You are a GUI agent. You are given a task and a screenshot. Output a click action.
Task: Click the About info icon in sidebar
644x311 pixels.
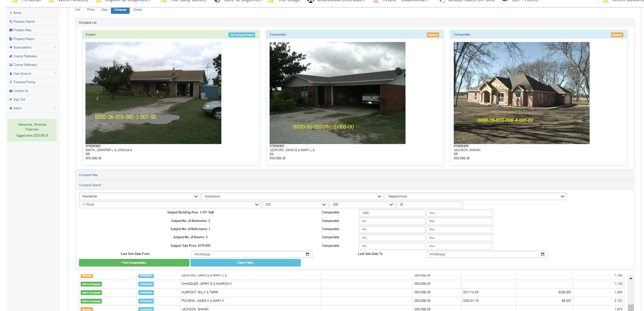10,13
